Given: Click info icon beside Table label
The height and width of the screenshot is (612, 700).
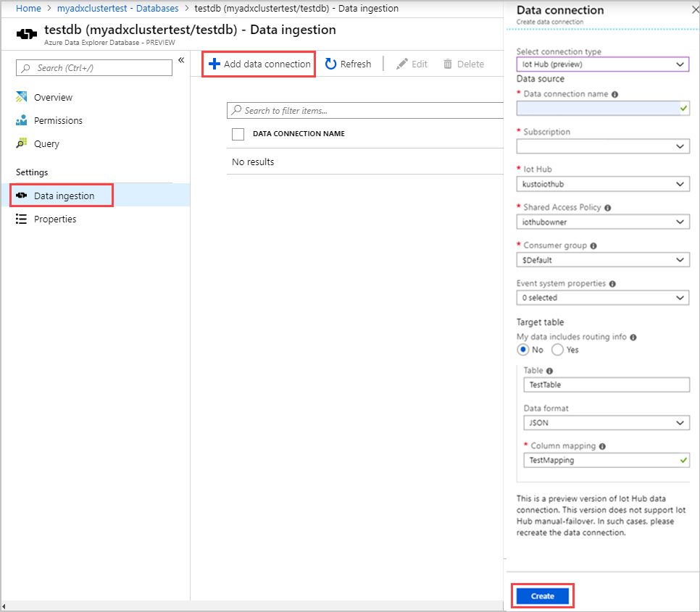Looking at the screenshot, I should coord(549,371).
